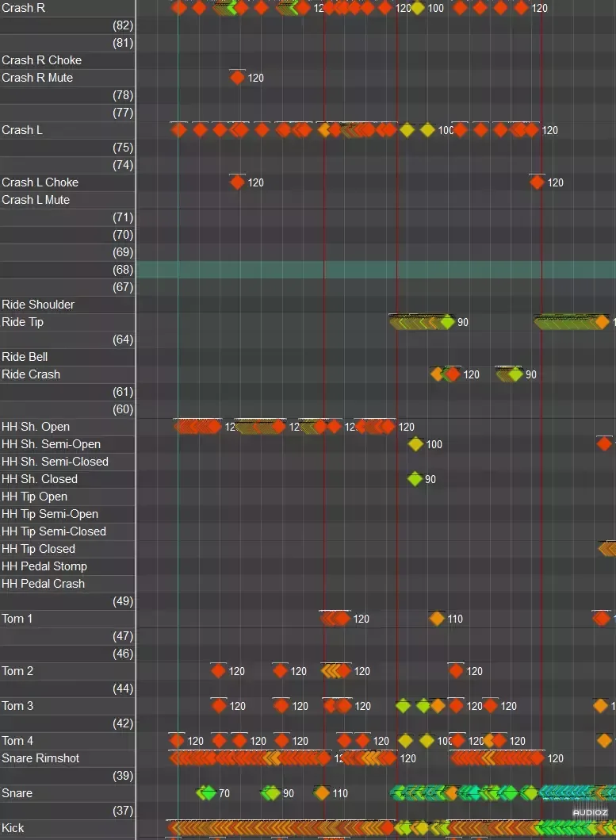Image resolution: width=616 pixels, height=840 pixels.
Task: Select the green HH Sh. Closed note, velocity 90
Action: click(x=415, y=479)
